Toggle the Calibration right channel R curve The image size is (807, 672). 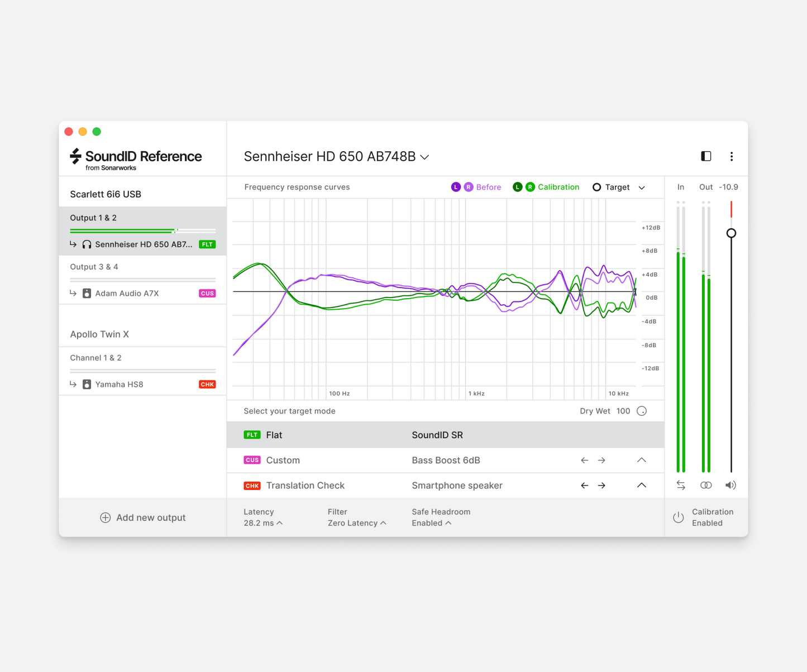click(530, 187)
